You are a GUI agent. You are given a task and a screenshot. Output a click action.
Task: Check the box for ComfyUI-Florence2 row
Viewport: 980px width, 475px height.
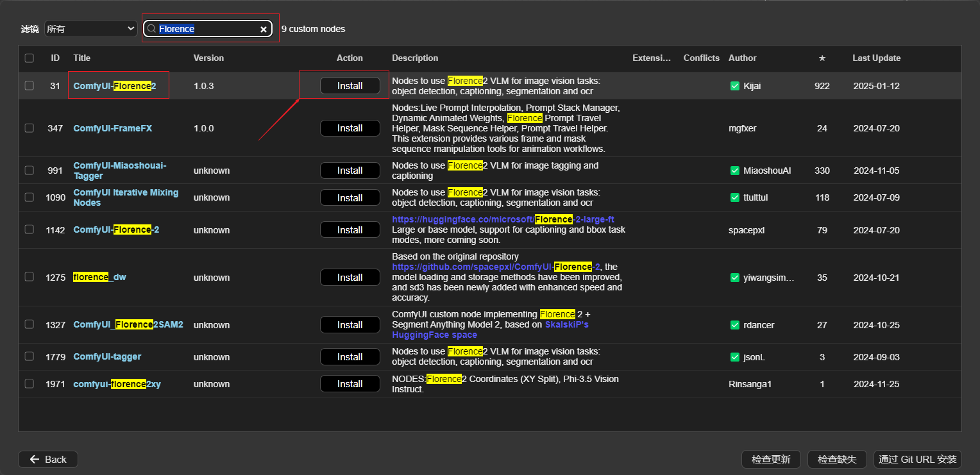point(29,86)
